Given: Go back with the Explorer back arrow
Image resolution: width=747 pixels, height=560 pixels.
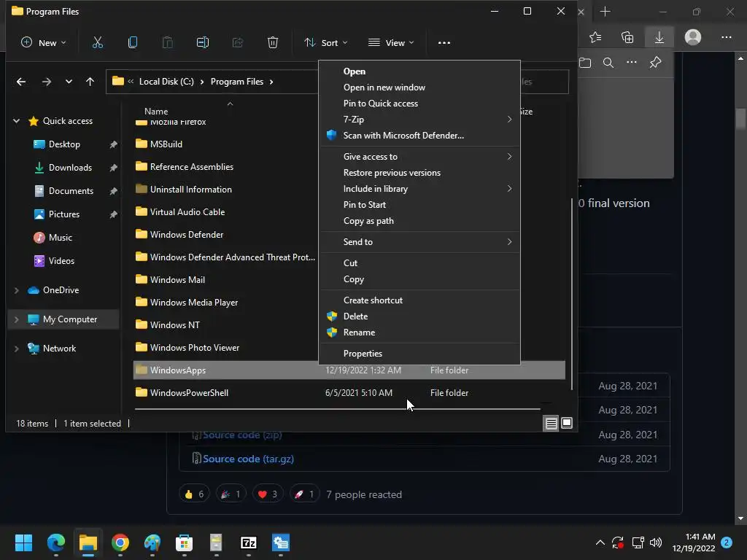Looking at the screenshot, I should [21, 82].
